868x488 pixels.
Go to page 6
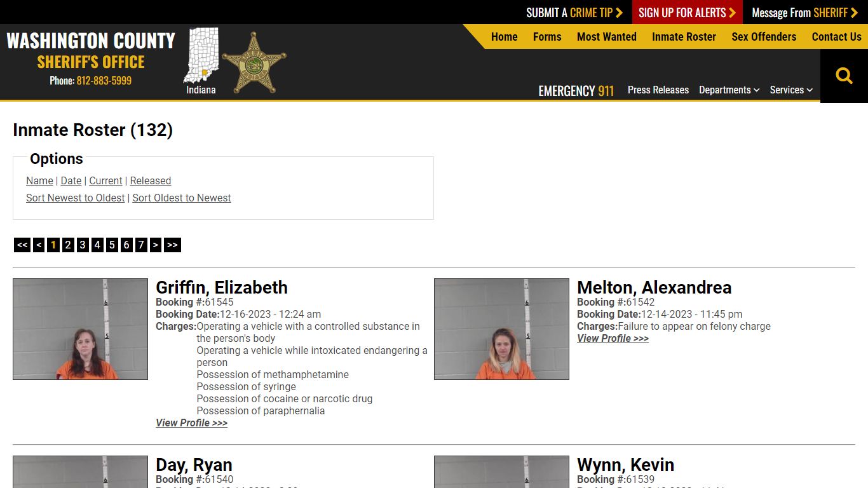tap(126, 245)
